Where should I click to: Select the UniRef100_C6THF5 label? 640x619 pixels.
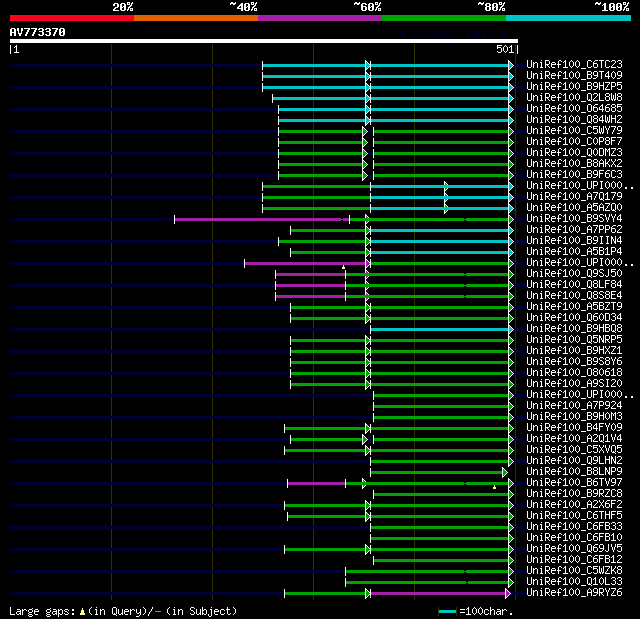coord(574,516)
